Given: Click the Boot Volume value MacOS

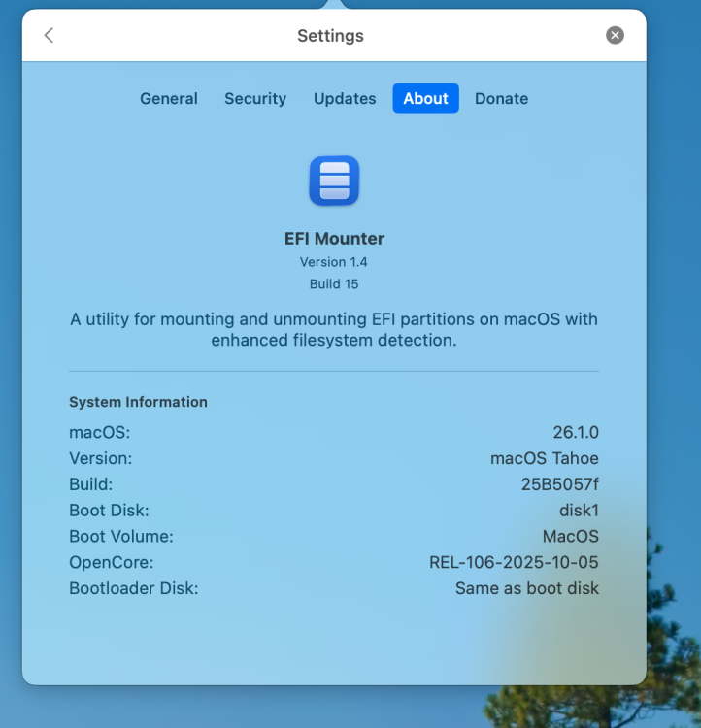Looking at the screenshot, I should pyautogui.click(x=571, y=536).
